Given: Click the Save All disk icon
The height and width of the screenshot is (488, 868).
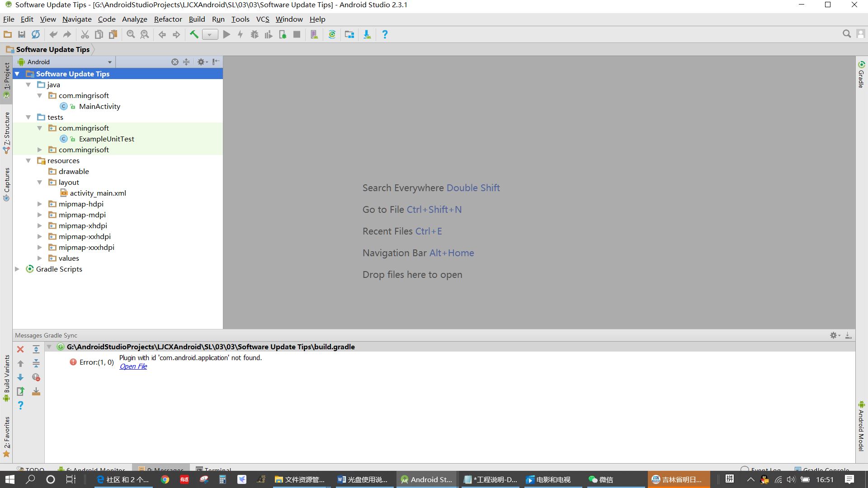Looking at the screenshot, I should point(22,34).
